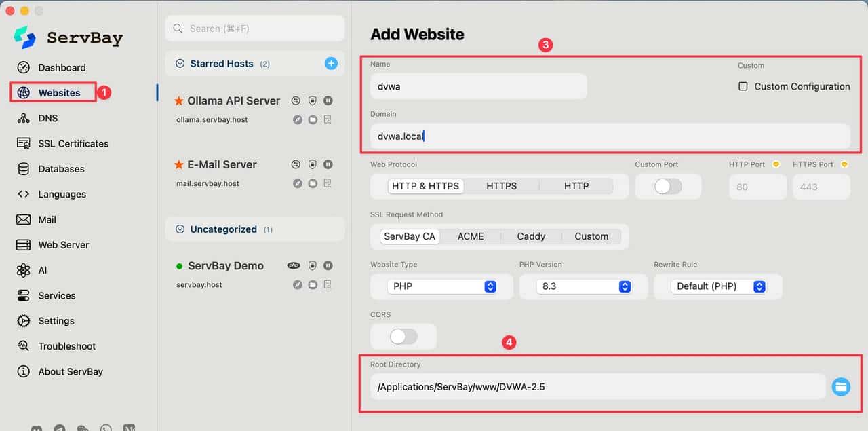Enable the Custom Configuration checkbox
Image resolution: width=868 pixels, height=431 pixels.
743,86
